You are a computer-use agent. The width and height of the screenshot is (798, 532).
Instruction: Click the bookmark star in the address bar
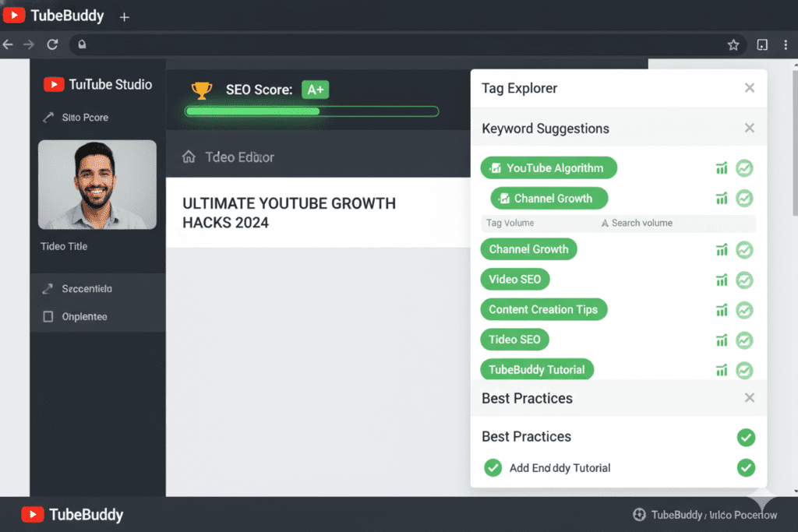[733, 45]
